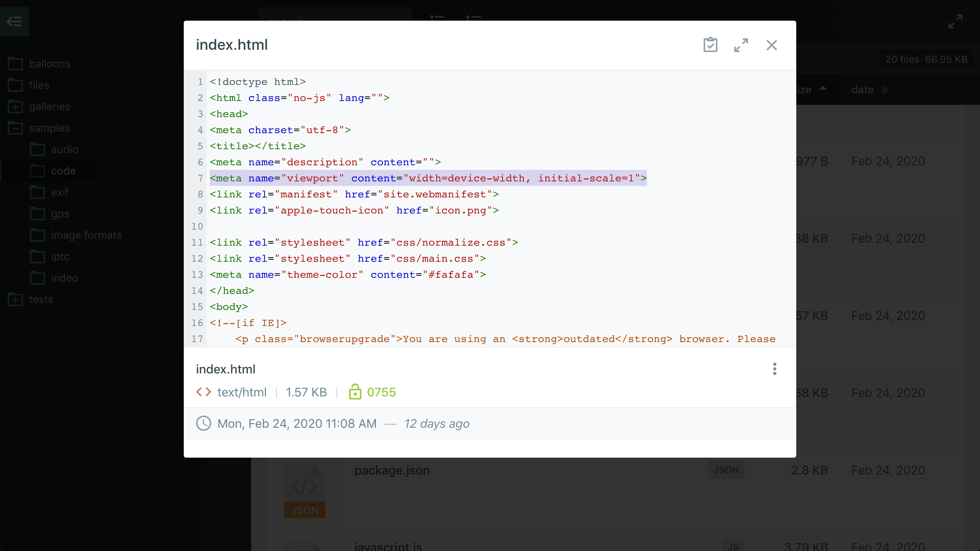Collapse the samples folder
The height and width of the screenshot is (551, 980).
click(15, 128)
